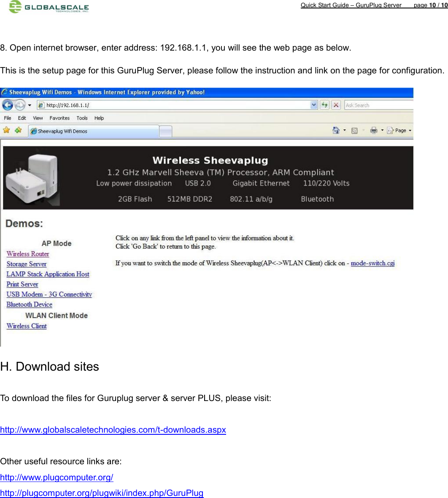448x498 pixels.
Task: Click the 'H. Download sites' heading
Action: coord(49,367)
